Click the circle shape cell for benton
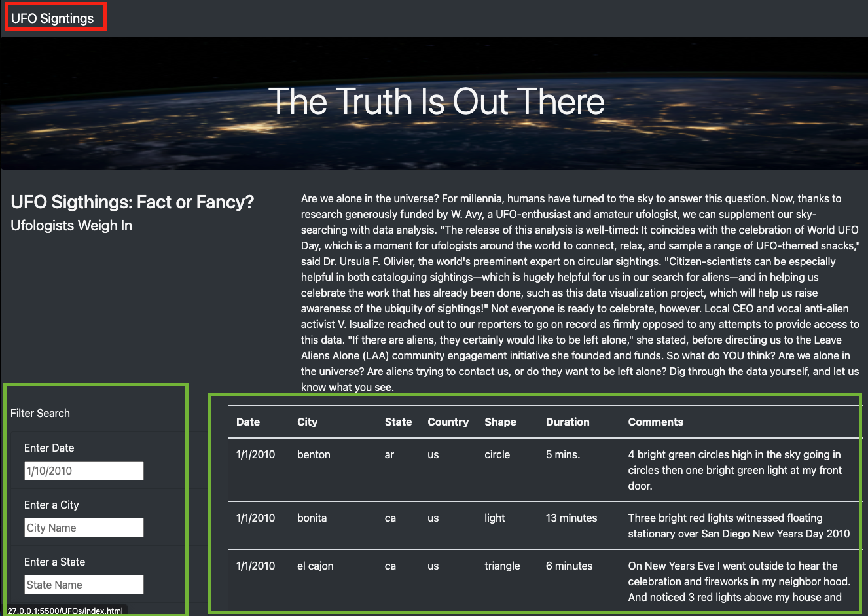Image resolution: width=868 pixels, height=616 pixels. (x=497, y=454)
